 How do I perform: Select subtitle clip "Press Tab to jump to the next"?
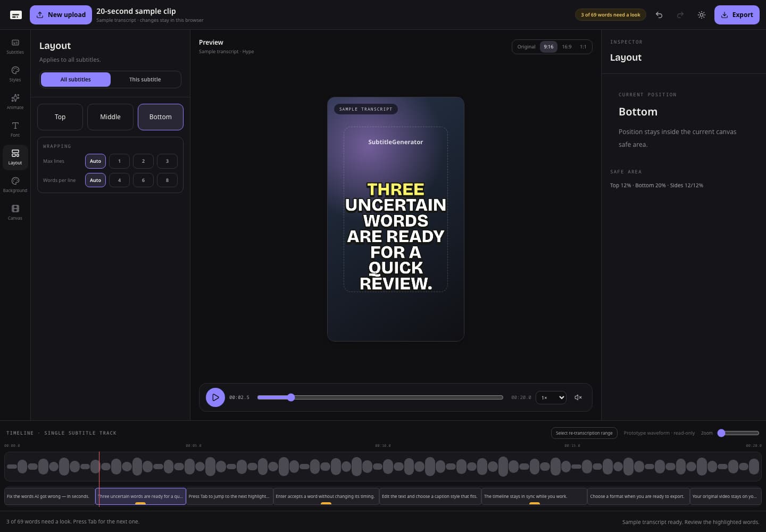[229, 496]
